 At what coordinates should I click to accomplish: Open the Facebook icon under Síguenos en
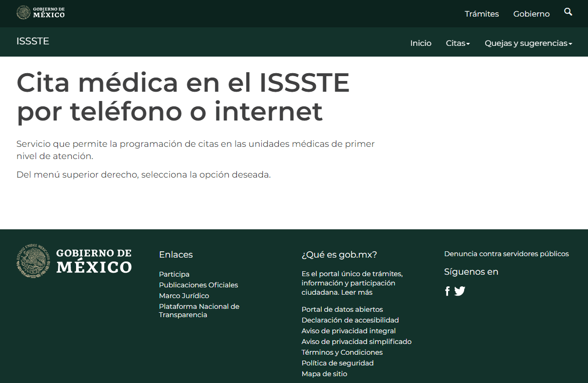(x=448, y=291)
